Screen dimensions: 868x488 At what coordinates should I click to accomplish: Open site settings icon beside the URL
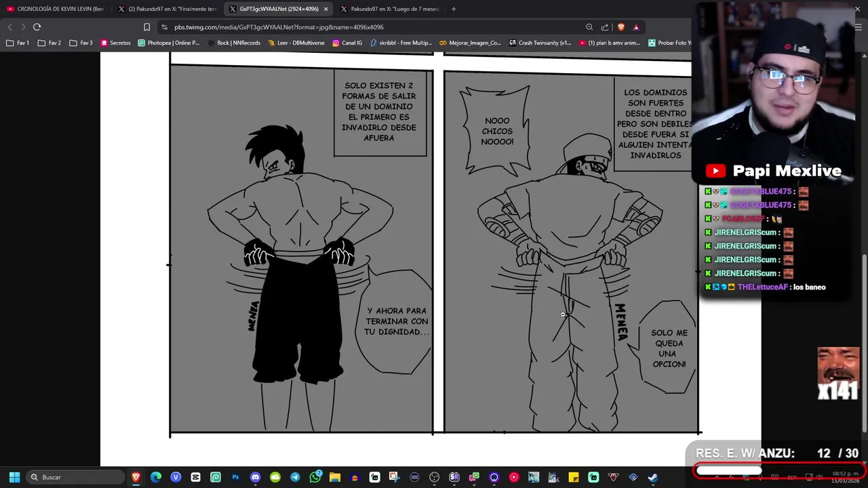point(165,27)
